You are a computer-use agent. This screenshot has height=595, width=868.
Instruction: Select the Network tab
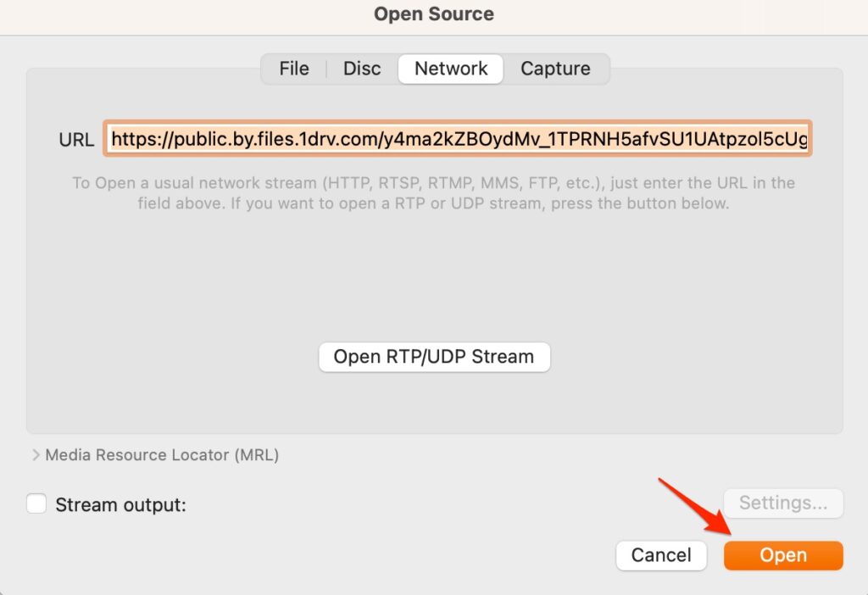tap(450, 69)
